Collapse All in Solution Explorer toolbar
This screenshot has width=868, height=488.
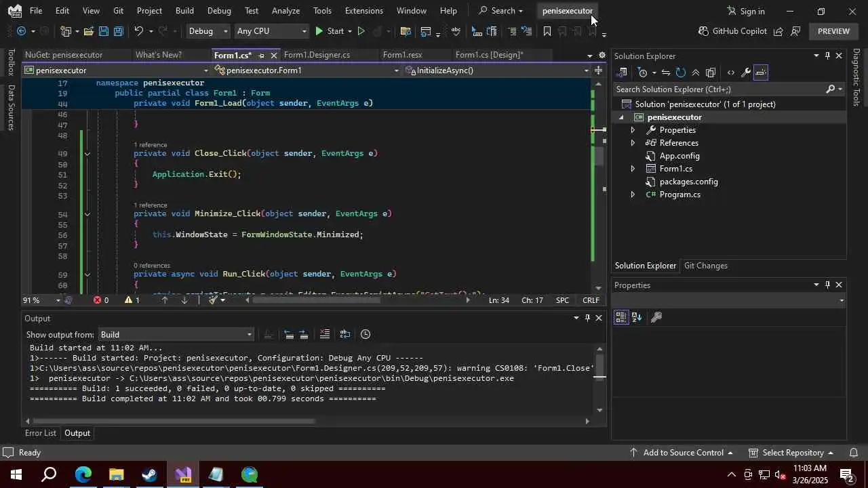pyautogui.click(x=696, y=73)
